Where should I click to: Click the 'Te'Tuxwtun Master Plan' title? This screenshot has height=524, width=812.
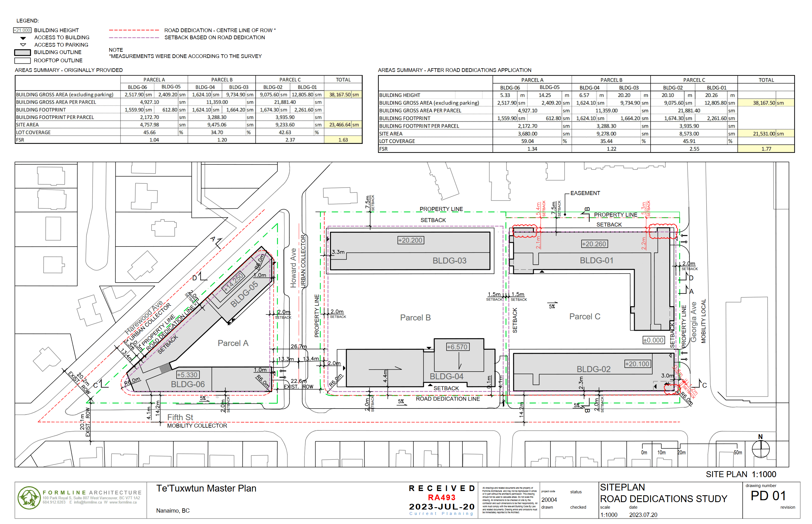coord(206,489)
